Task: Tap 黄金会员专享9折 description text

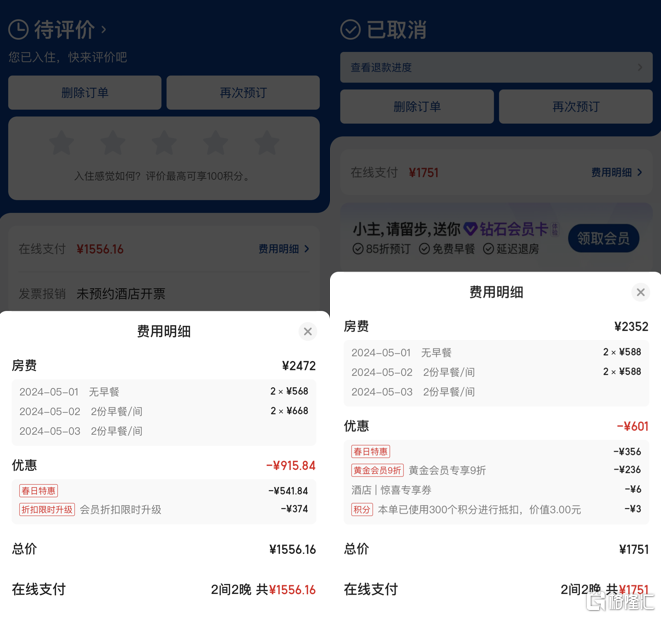Action: pyautogui.click(x=447, y=470)
